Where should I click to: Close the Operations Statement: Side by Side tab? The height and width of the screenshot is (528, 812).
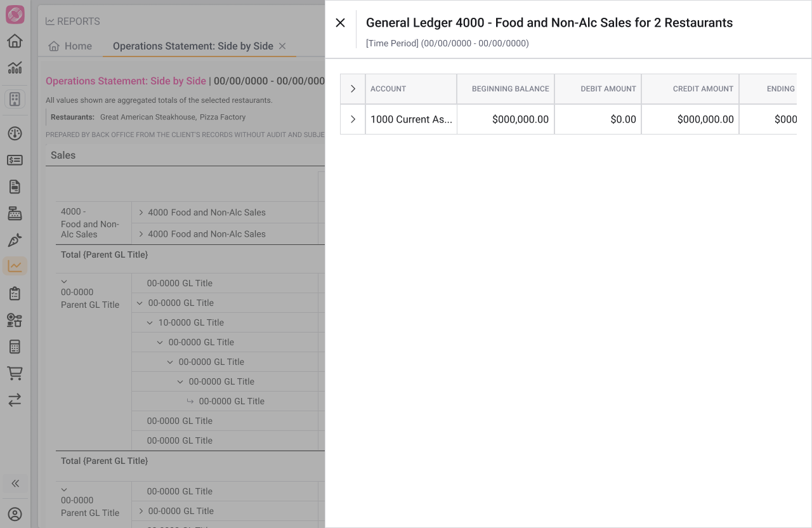point(282,46)
